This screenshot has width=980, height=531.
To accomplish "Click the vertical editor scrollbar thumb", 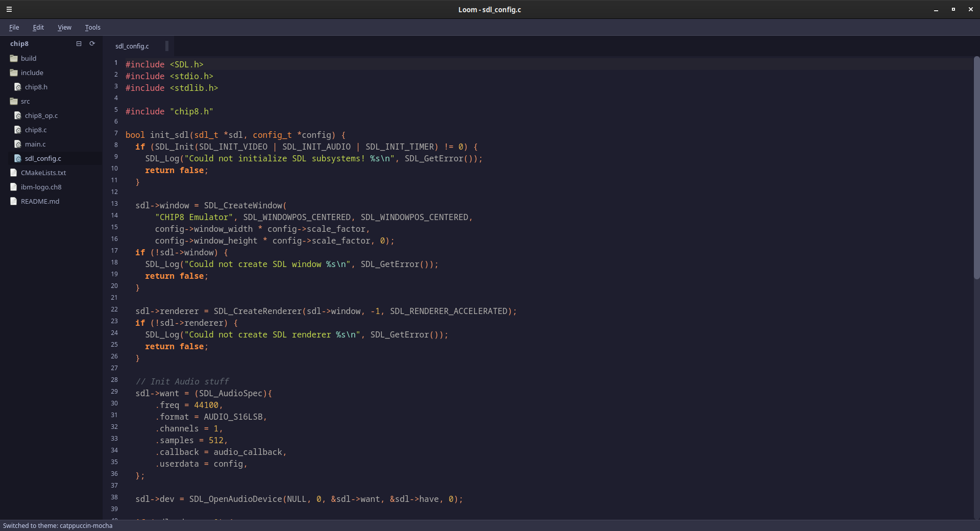I will (976, 167).
